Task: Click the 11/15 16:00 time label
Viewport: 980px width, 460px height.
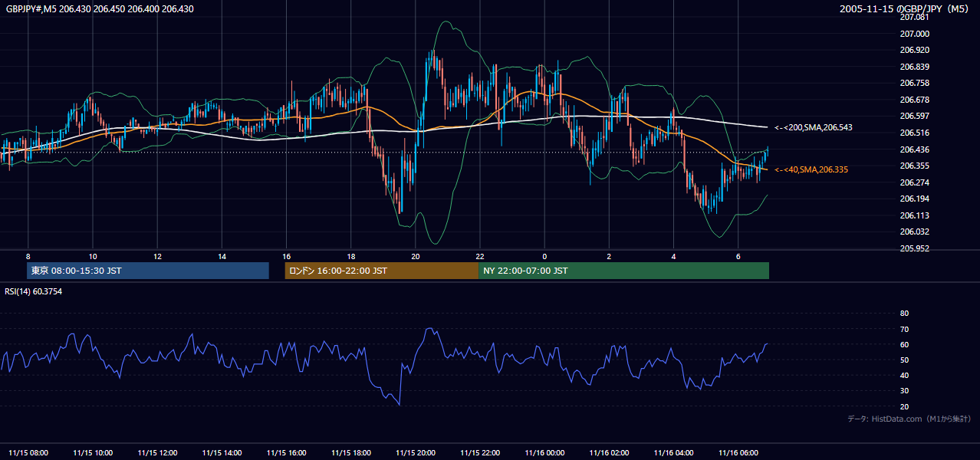Action: point(286,452)
